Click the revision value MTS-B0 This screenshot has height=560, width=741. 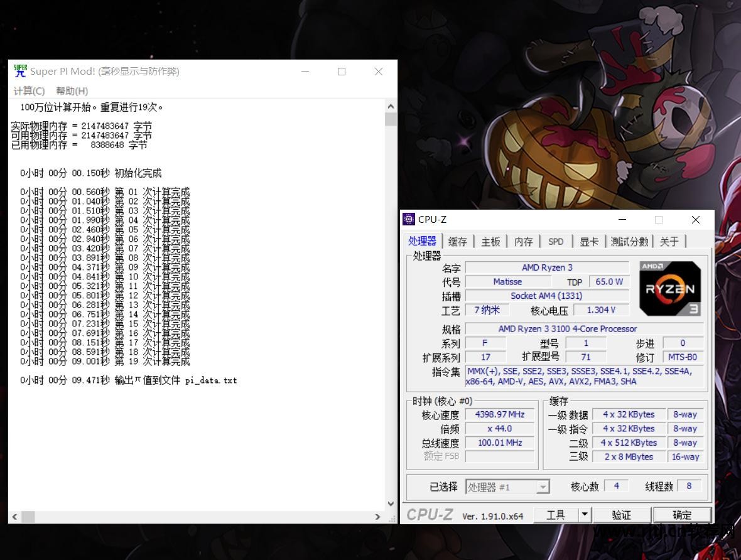[683, 357]
